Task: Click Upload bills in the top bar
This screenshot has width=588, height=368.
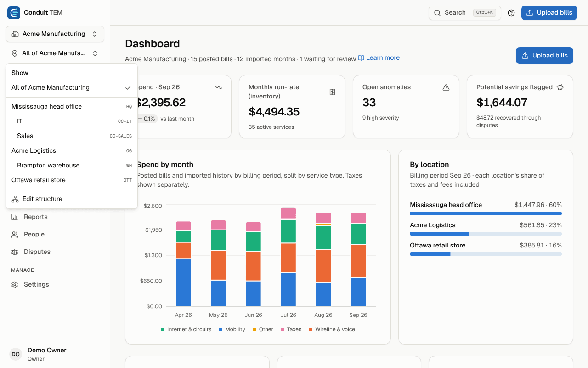Action: coord(549,13)
